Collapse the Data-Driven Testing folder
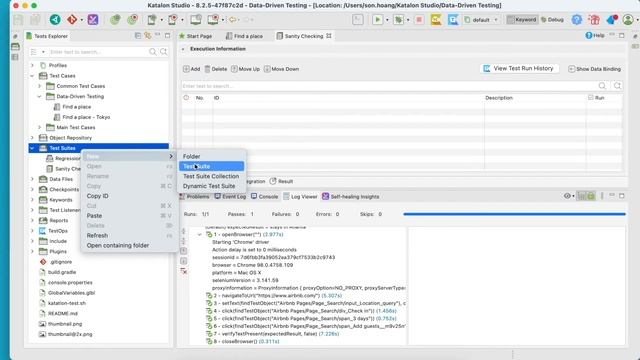The height and width of the screenshot is (360, 640). click(40, 96)
